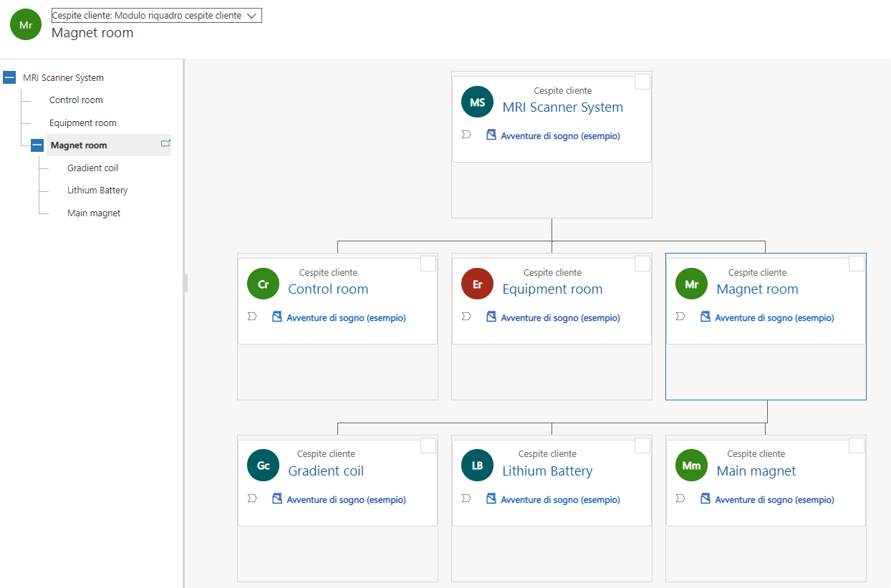
Task: Check the box on Lithium Battery card
Action: click(642, 445)
